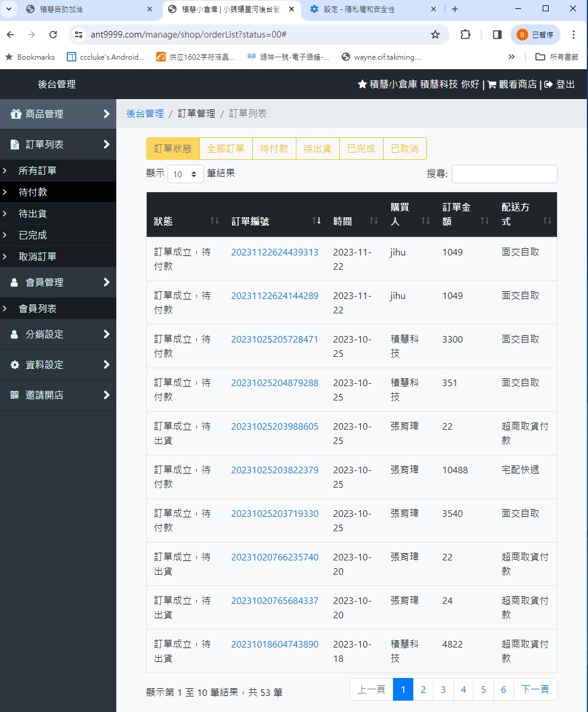Image resolution: width=588 pixels, height=712 pixels.
Task: Sort table by 時間 column
Action: (354, 214)
